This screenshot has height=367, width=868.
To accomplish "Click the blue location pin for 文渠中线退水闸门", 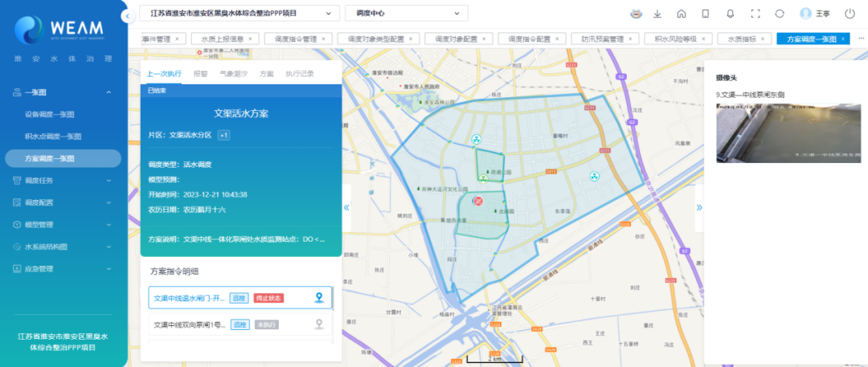I will point(319,298).
